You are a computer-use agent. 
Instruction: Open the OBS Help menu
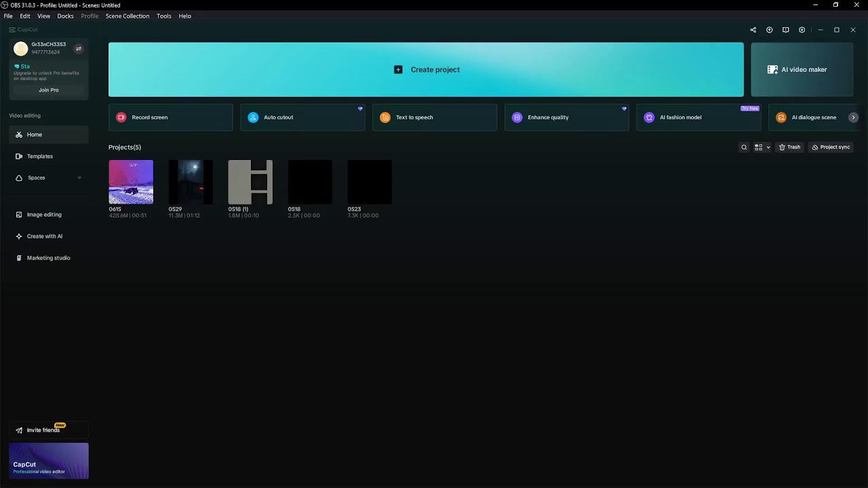pyautogui.click(x=185, y=16)
